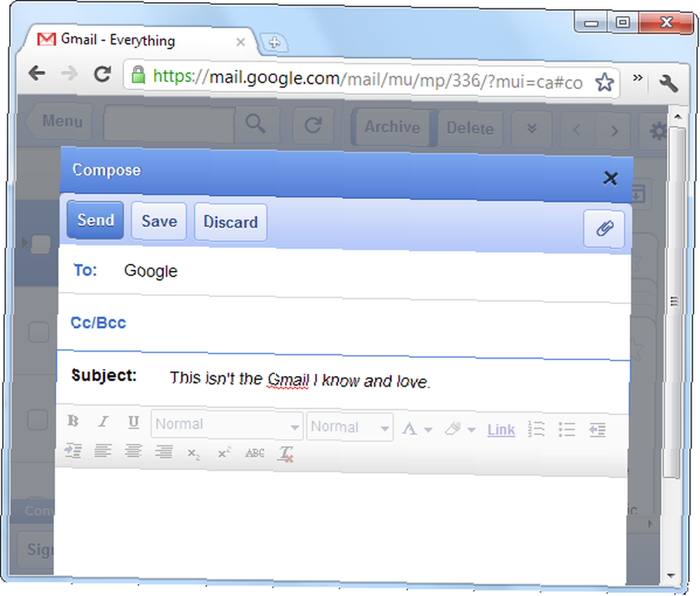Open the Cc/Bcc fields
Image resolution: width=700 pixels, height=596 pixels.
click(98, 323)
